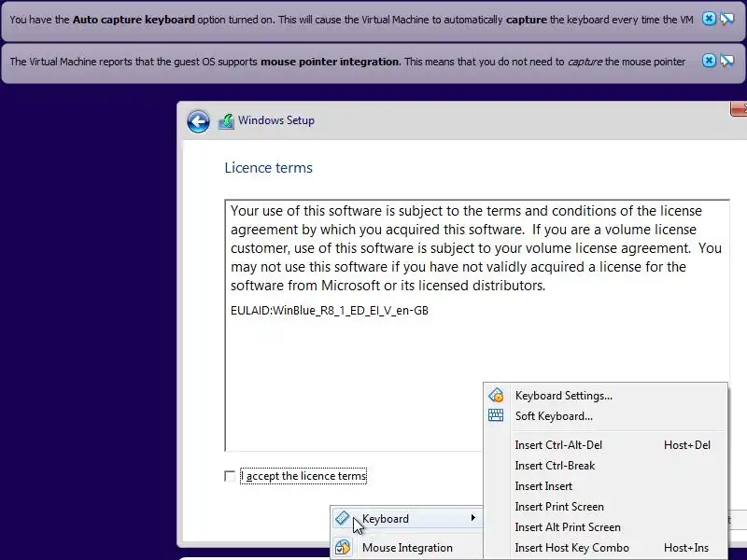747x560 pixels.
Task: Dismiss the mouse pointer integration notification
Action: click(709, 61)
